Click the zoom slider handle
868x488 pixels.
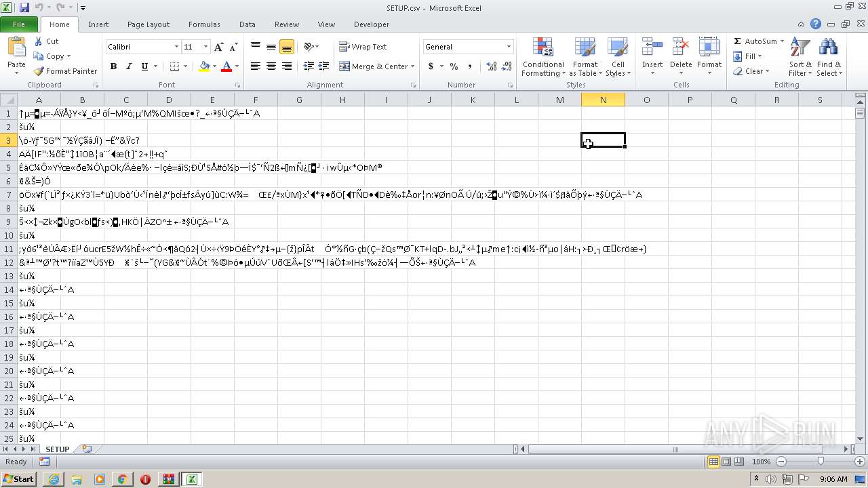(821, 462)
